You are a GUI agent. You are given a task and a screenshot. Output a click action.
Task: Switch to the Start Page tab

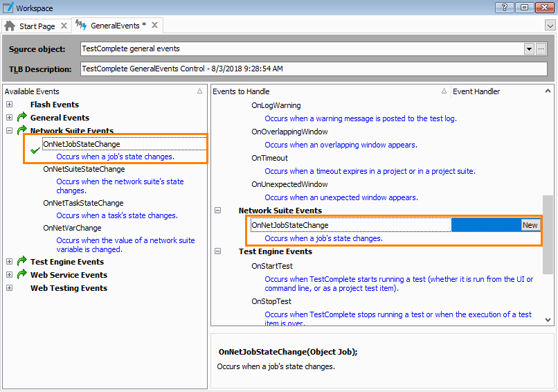click(x=37, y=26)
